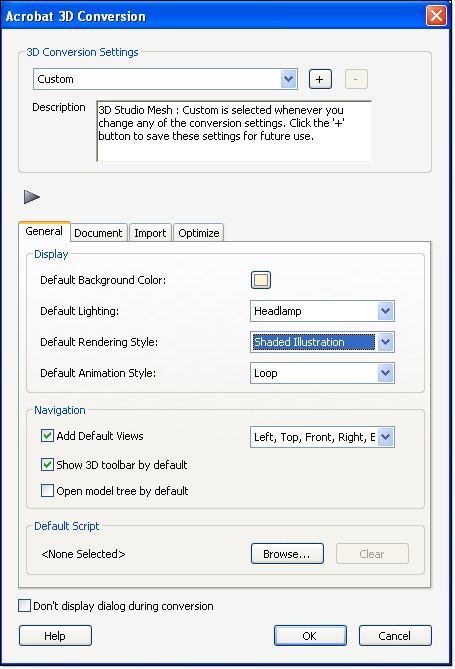Screen dimensions: 455x669
Task: Enable Open model tree by default
Action: 47,491
